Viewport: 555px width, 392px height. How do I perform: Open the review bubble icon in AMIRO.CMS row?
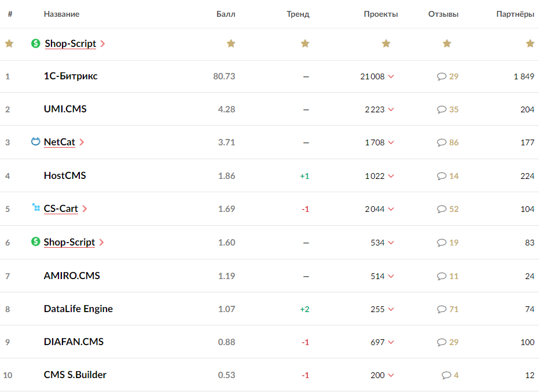(442, 276)
